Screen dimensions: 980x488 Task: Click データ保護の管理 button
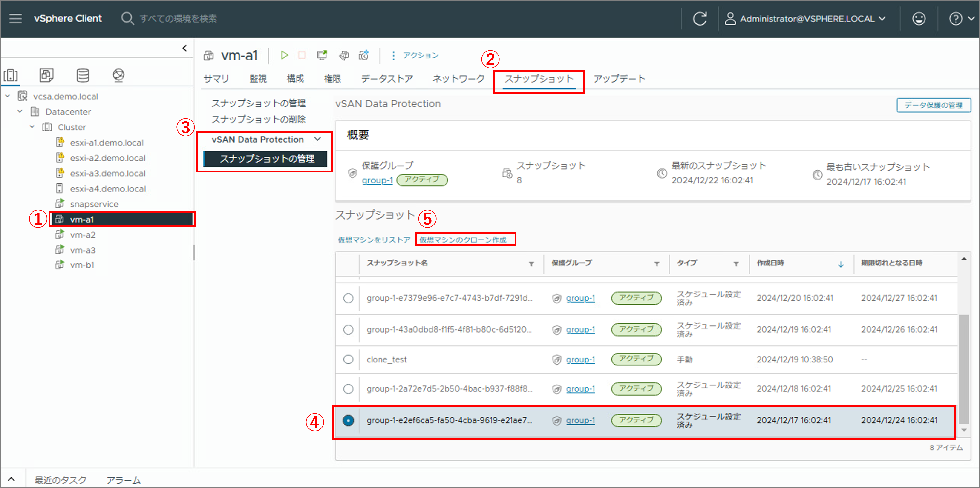pyautogui.click(x=934, y=105)
